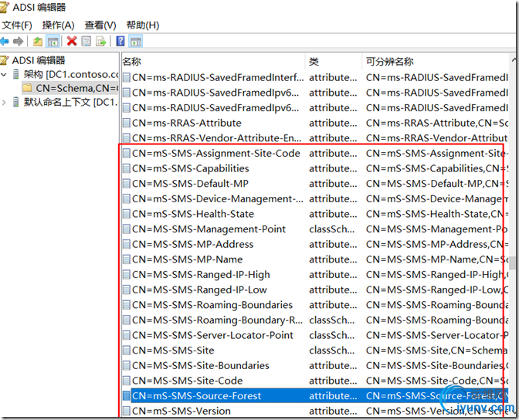519x420 pixels.
Task: Select the ADSI 编辑器 root tree item
Action: pyautogui.click(x=39, y=60)
